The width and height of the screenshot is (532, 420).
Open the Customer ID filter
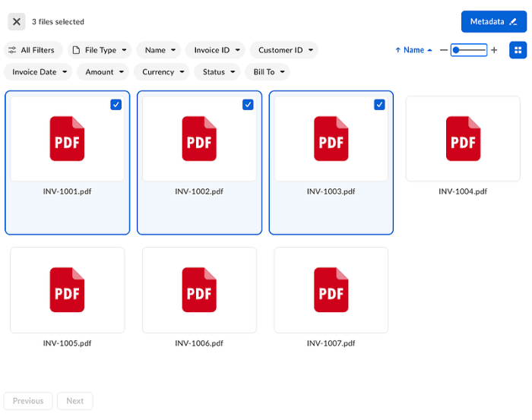click(283, 50)
